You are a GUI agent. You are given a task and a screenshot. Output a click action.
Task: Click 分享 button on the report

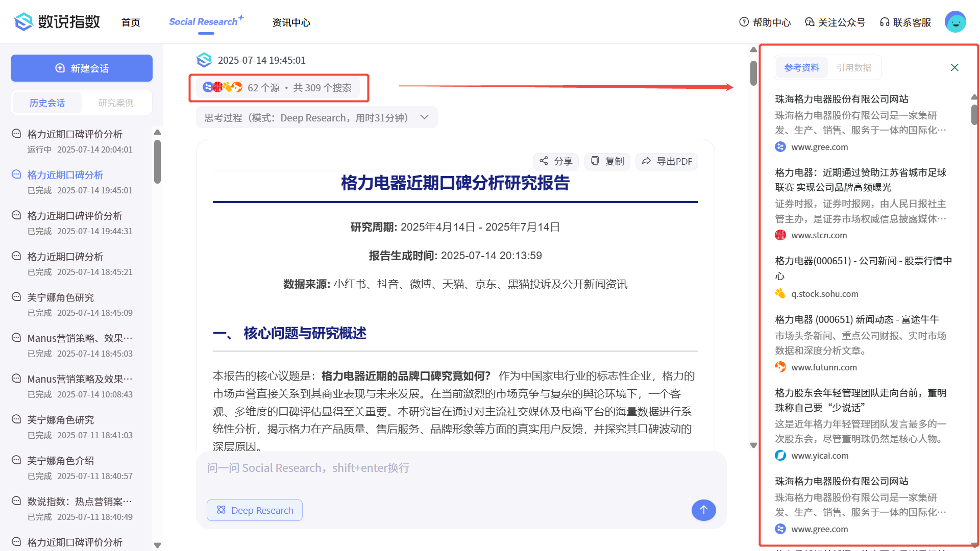[x=556, y=161]
